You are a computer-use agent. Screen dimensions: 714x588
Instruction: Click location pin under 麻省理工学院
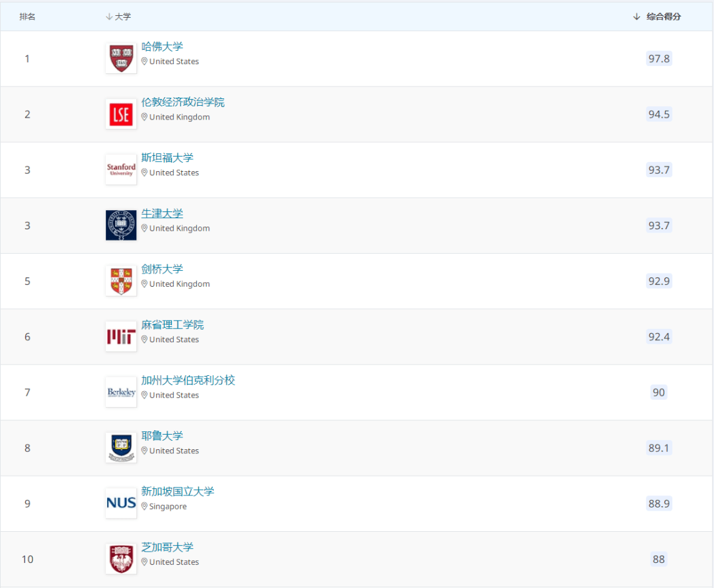(144, 339)
